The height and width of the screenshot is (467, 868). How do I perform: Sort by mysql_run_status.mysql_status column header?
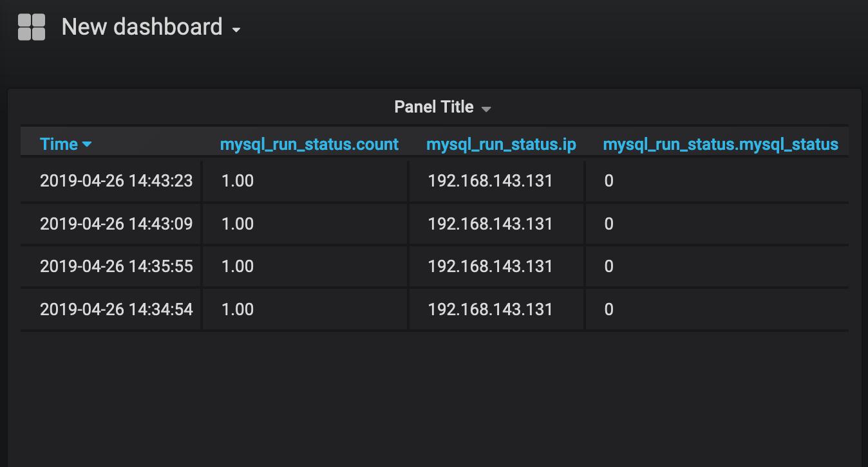pyautogui.click(x=721, y=144)
